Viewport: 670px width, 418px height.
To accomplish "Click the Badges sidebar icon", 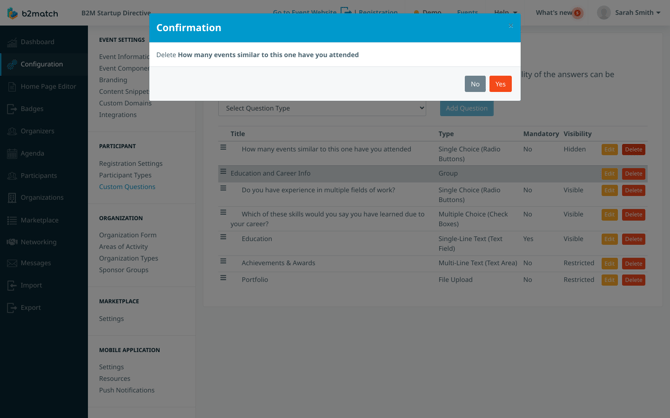I will tap(12, 108).
